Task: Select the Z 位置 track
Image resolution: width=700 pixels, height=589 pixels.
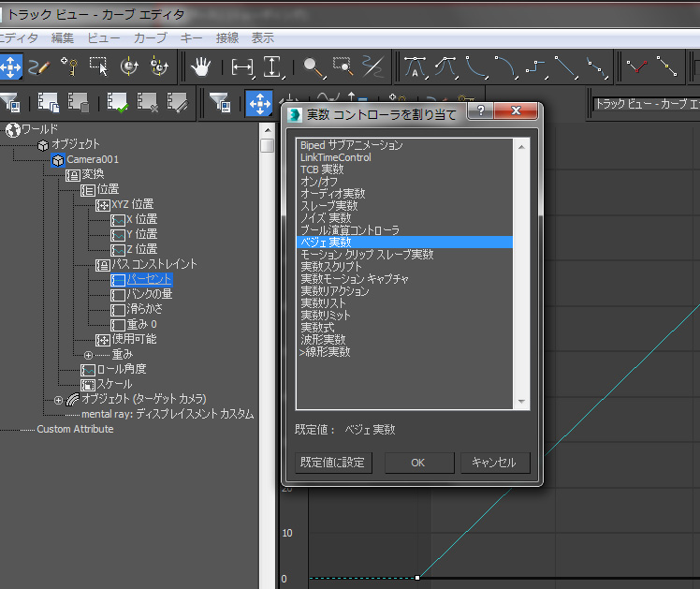Action: [141, 249]
